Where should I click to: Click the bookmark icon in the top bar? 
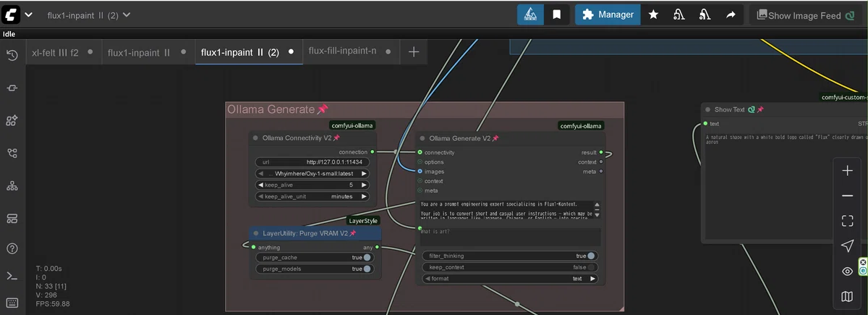556,14
